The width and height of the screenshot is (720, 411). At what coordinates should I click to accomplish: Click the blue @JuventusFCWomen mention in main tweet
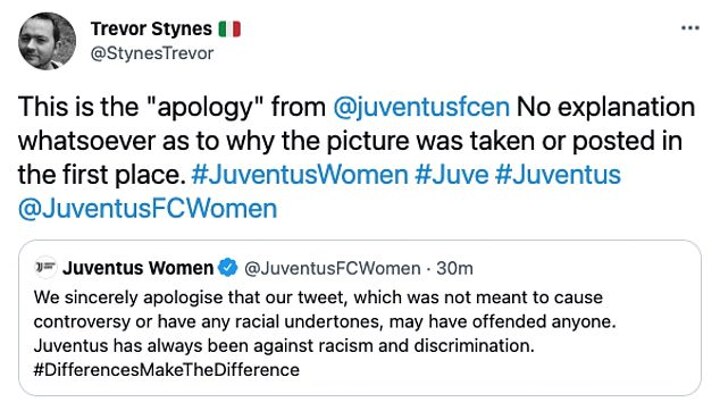click(147, 210)
